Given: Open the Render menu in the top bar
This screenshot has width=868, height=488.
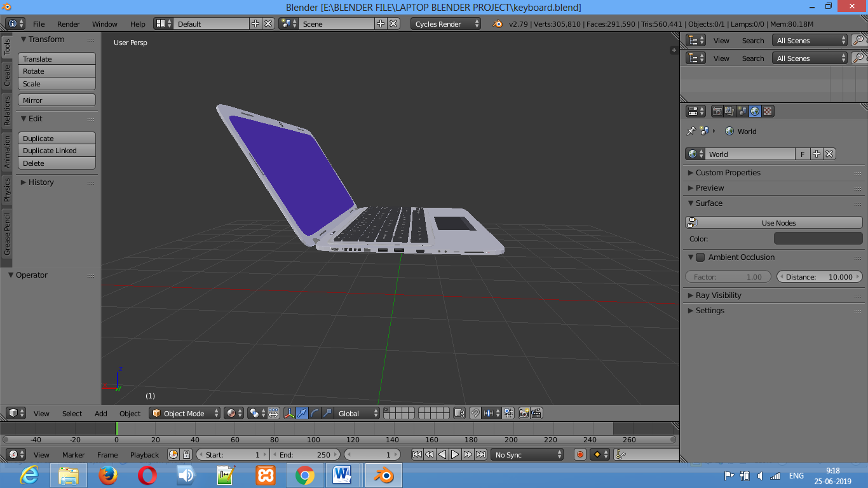Looking at the screenshot, I should click(x=68, y=24).
